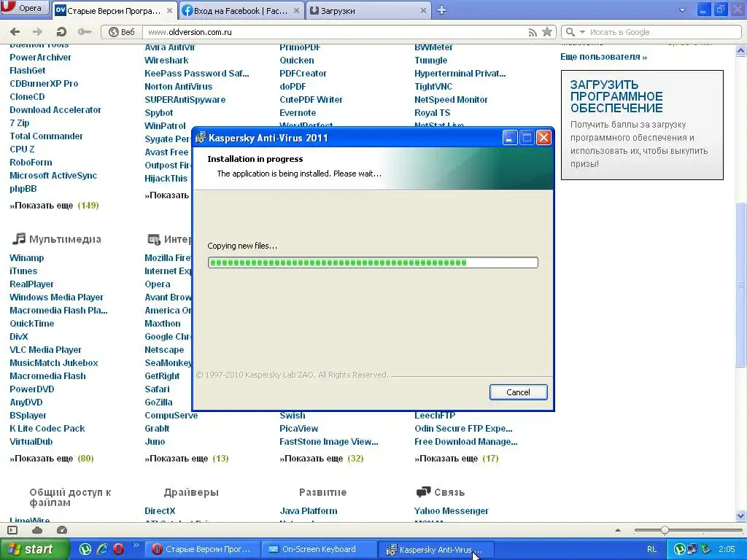Viewport: 747px width, 560px height.
Task: Click the Kaspersky installer title bar icon
Action: pyautogui.click(x=201, y=138)
